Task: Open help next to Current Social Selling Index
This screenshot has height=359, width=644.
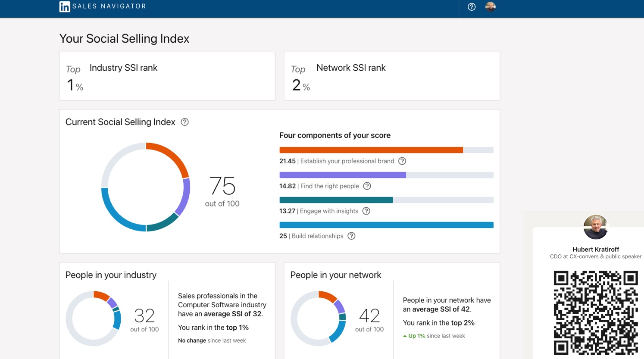Action: (184, 122)
